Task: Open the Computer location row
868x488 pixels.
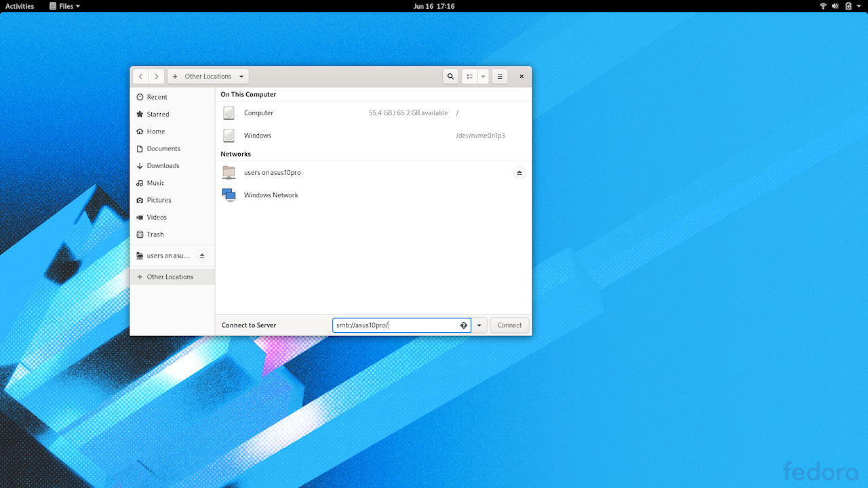Action: (x=374, y=113)
